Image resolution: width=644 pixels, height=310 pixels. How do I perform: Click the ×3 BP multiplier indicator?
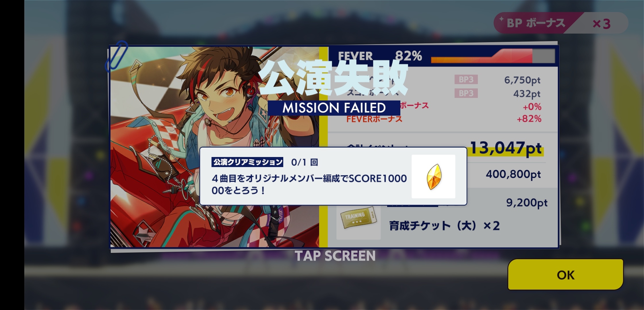[x=602, y=24]
